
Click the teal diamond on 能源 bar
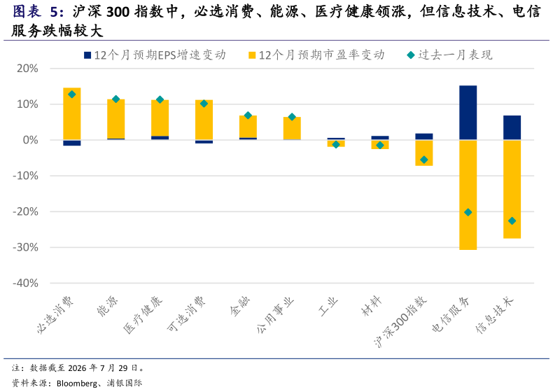(x=116, y=99)
